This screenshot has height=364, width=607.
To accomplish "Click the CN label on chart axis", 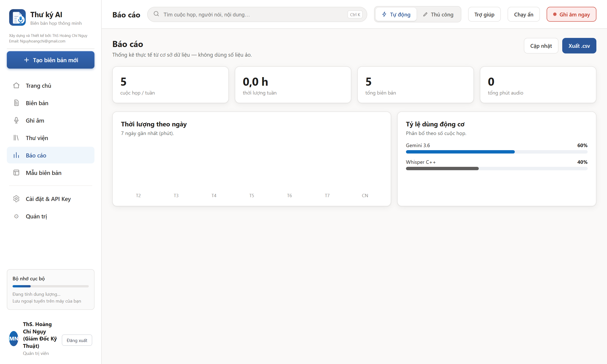I will pyautogui.click(x=365, y=195).
